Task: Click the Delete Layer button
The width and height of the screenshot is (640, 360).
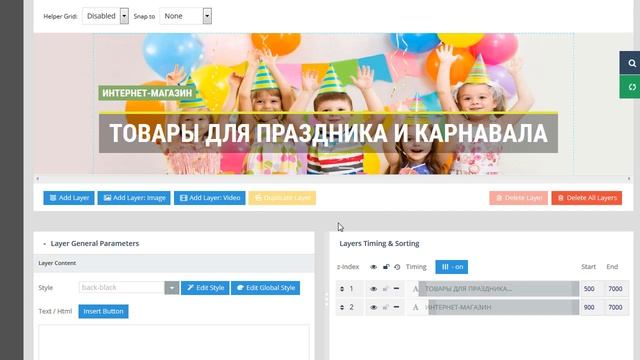Action: click(x=518, y=198)
